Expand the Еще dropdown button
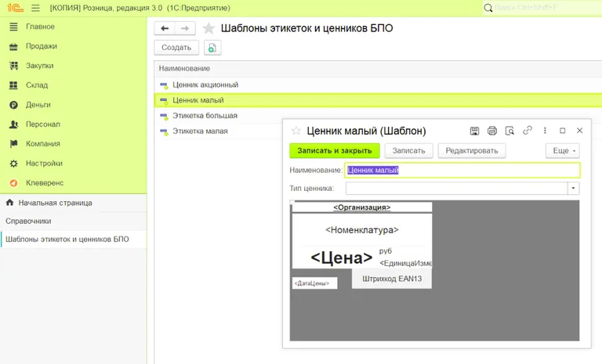602x364 pixels. (563, 151)
